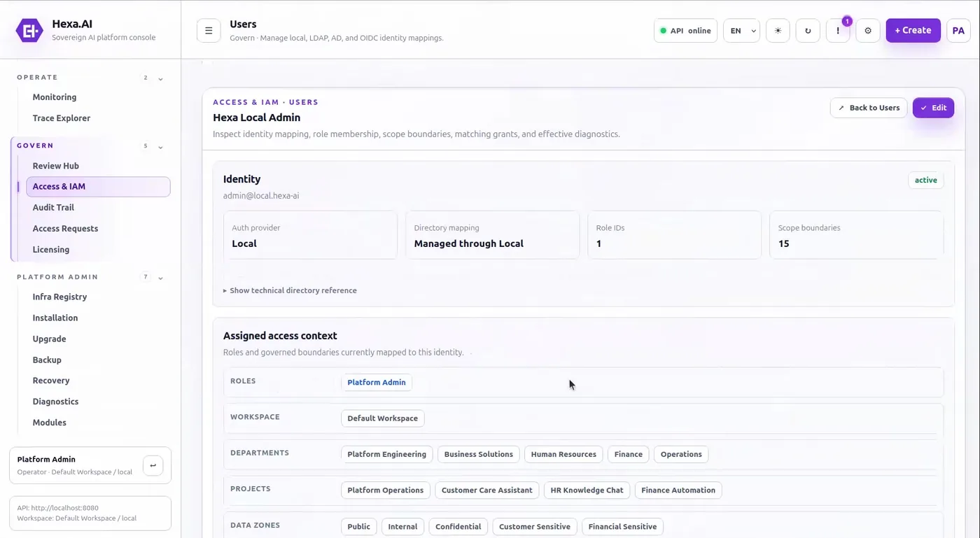Select the Customer Care Assistant chip
Viewport: 980px width, 538px height.
click(487, 490)
